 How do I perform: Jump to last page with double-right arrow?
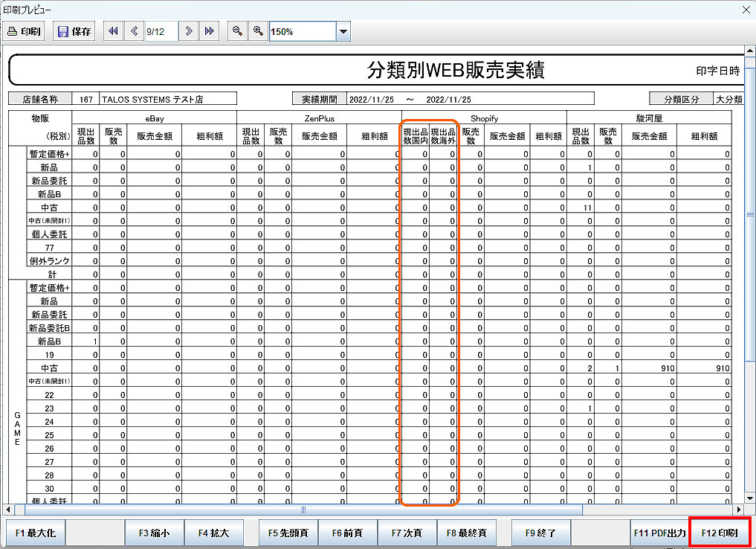coord(209,31)
